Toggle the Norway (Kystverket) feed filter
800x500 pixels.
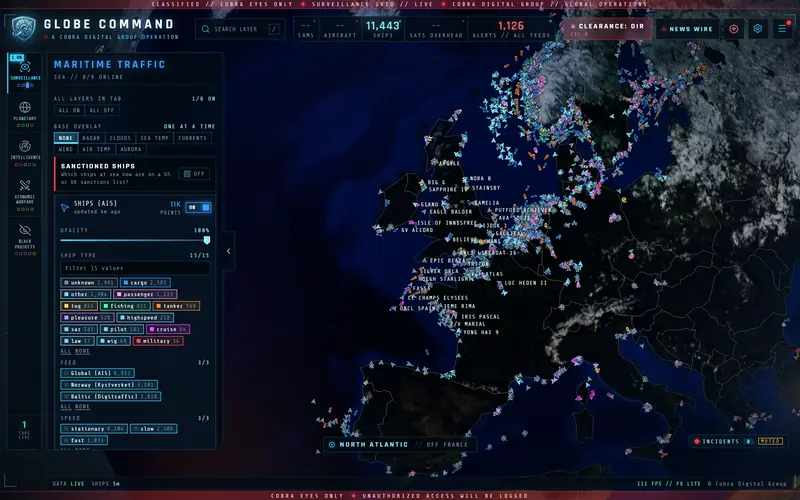(x=109, y=385)
